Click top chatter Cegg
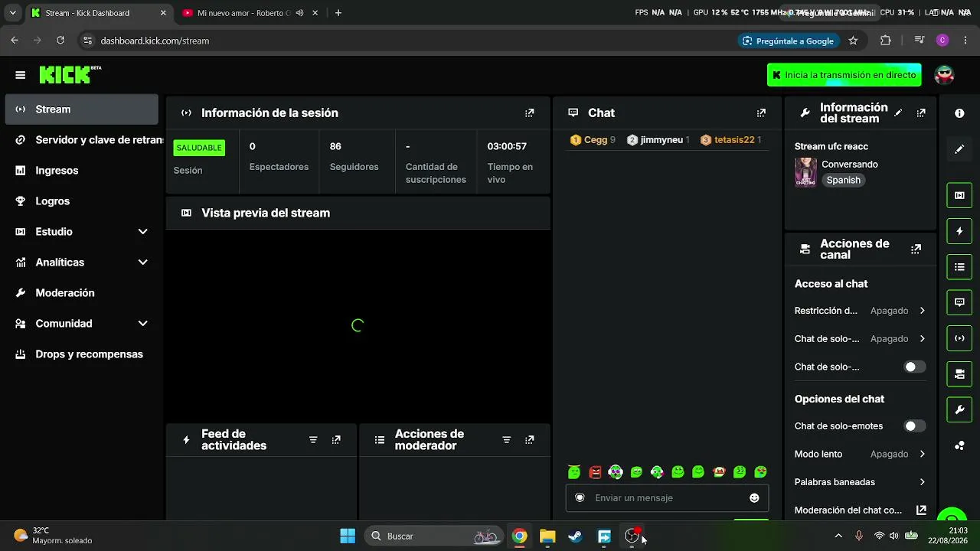This screenshot has height=551, width=980. 593,140
